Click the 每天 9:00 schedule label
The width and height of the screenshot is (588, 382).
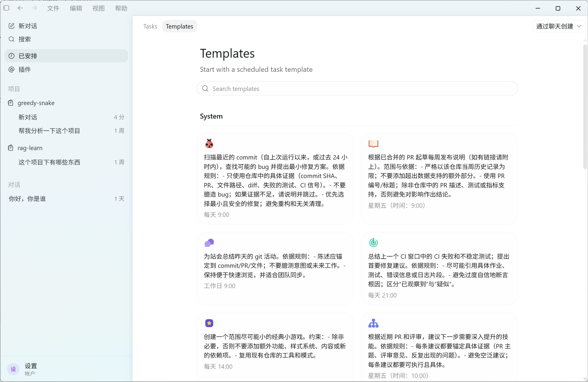point(217,215)
